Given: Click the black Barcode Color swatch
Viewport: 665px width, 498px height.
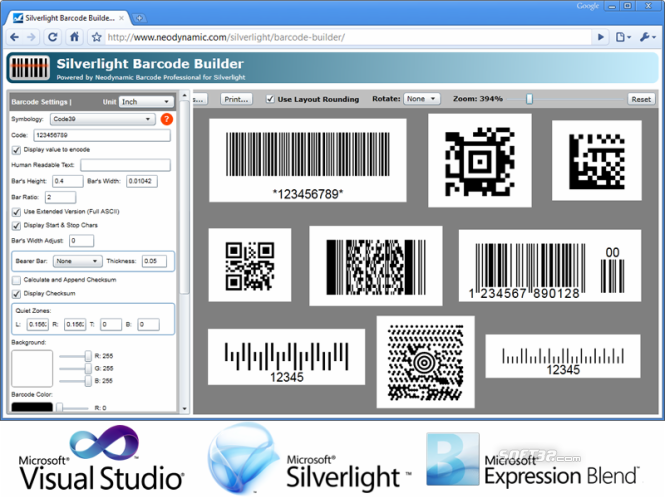Looking at the screenshot, I should coord(32,407).
